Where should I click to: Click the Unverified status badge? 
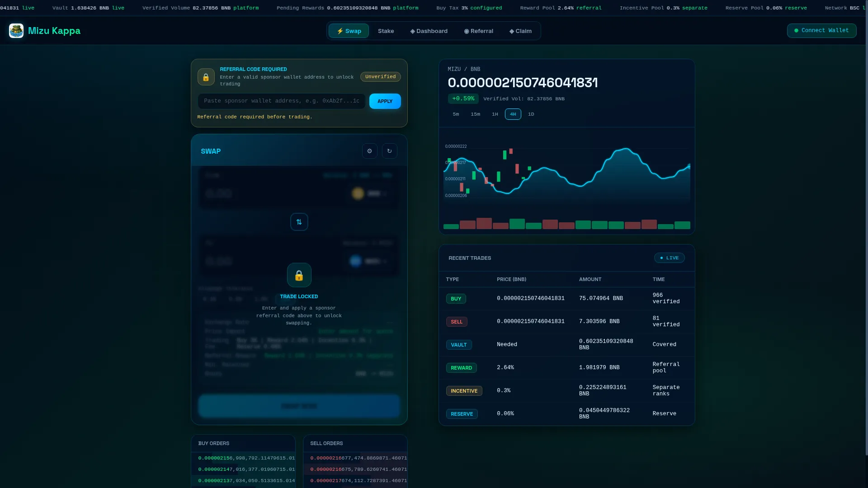(381, 77)
